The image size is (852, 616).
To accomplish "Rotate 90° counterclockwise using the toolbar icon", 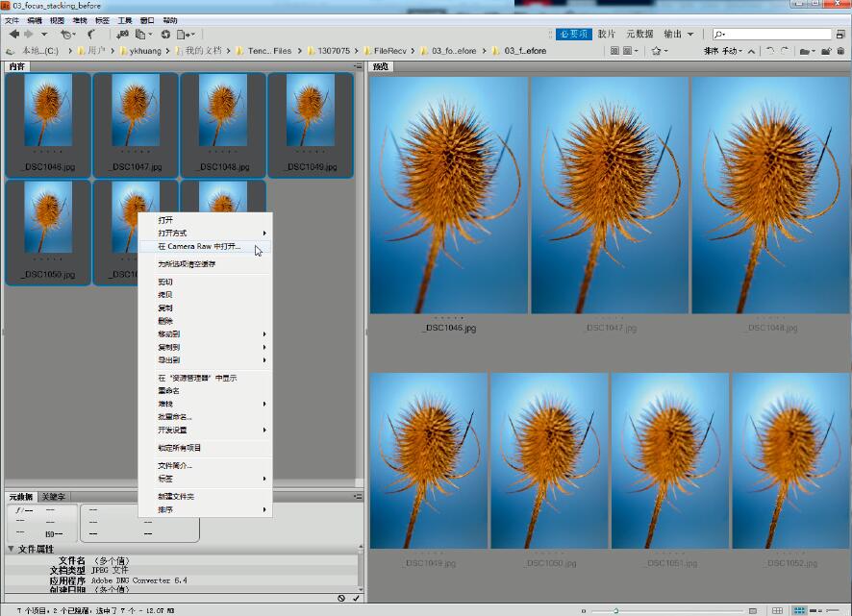I will 769,51.
